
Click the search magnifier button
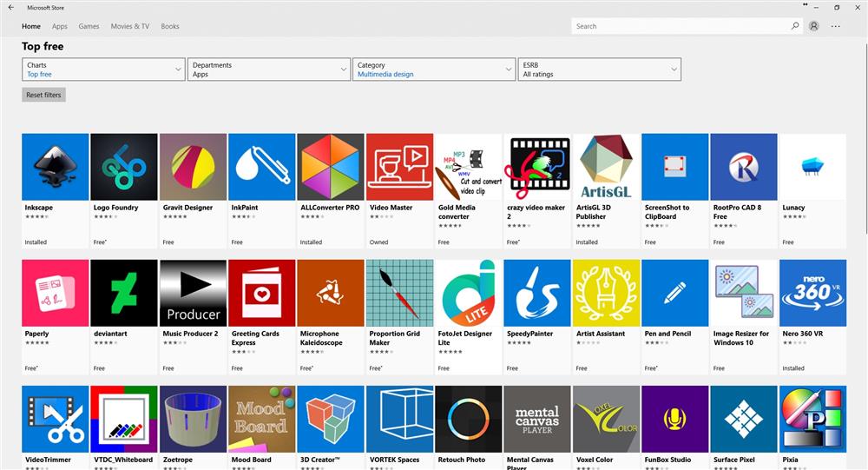[x=795, y=25]
